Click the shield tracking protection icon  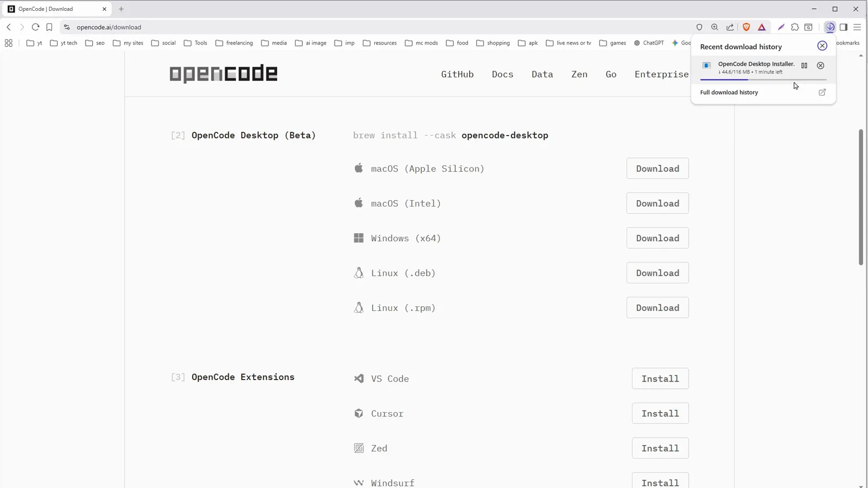699,27
